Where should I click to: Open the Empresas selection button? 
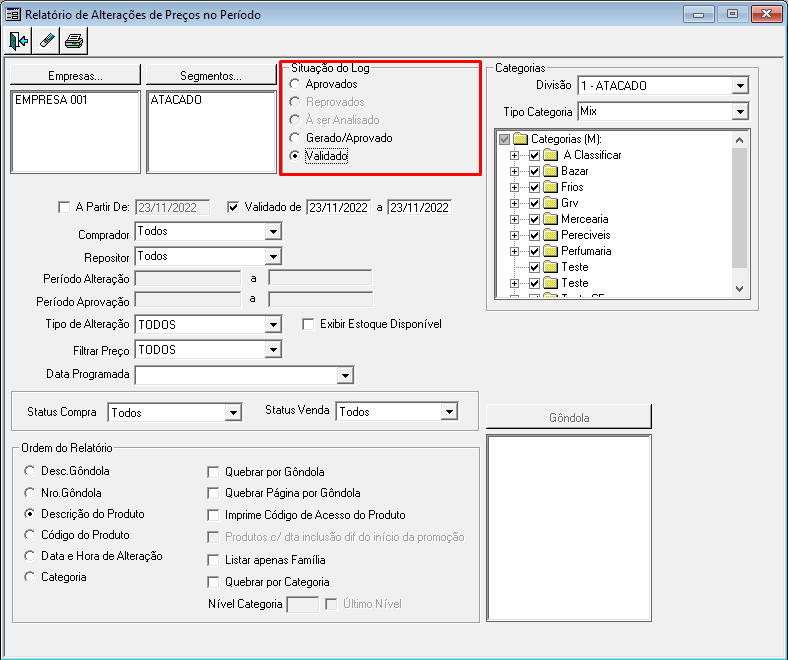(x=75, y=75)
